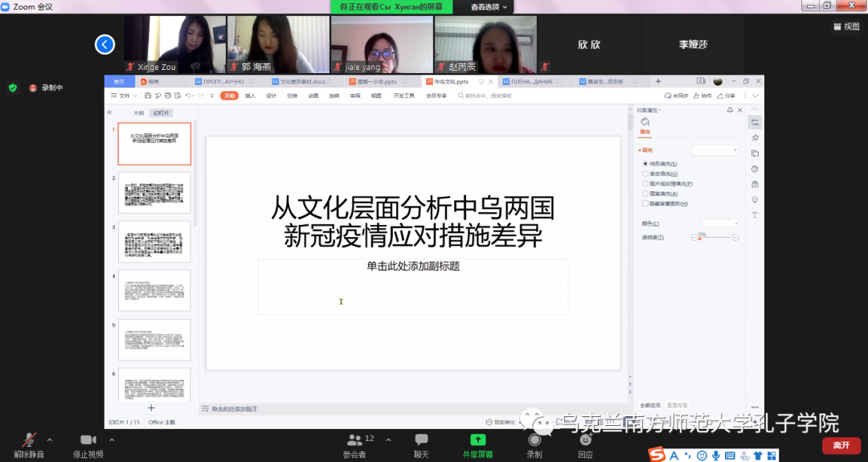The width and height of the screenshot is (868, 462).
Task: Open the 文件 file menu dropdown
Action: coord(124,96)
